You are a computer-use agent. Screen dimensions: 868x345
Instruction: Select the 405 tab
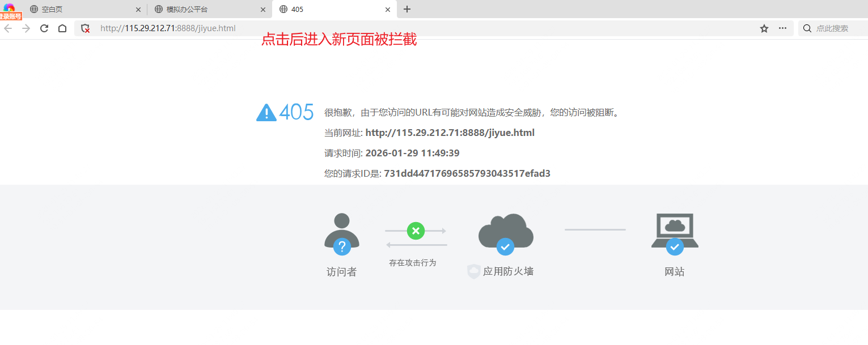335,10
